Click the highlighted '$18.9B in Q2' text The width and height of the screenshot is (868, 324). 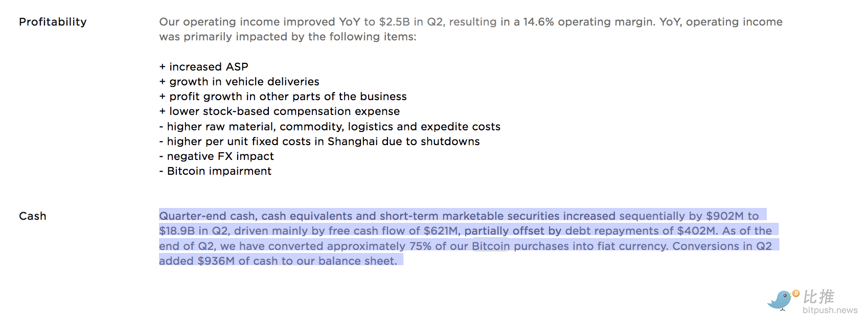click(x=193, y=231)
